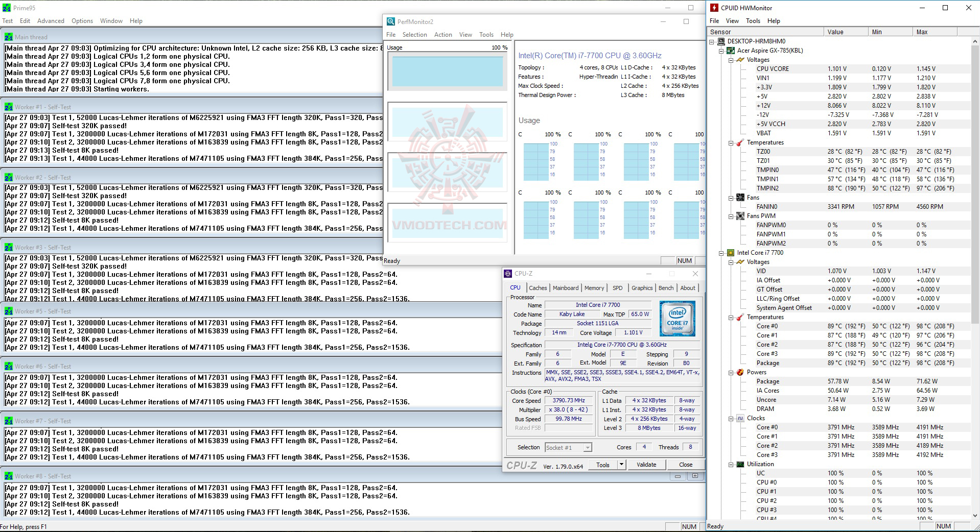Viewport: 980px width, 532px height.
Task: Open the Advanced menu in Prime95
Action: coord(51,21)
